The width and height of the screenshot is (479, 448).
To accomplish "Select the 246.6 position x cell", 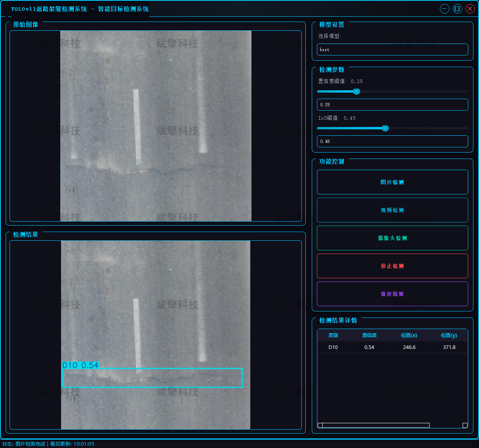I will pos(409,347).
